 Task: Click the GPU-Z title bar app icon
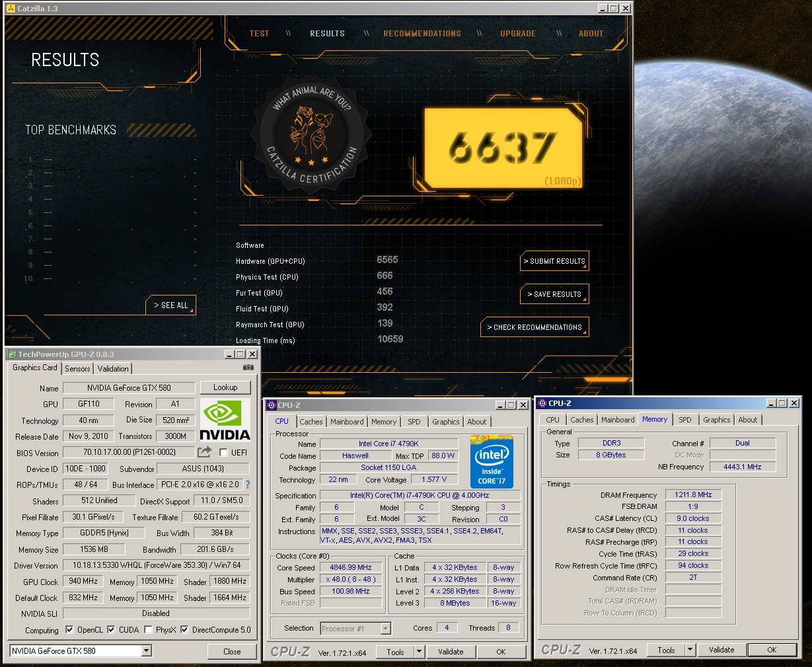pos(12,354)
